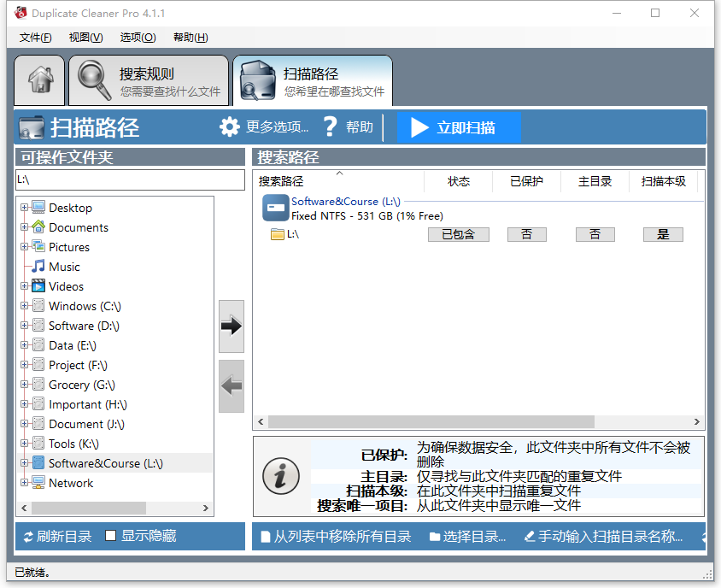
Task: Click the 已保护 column header
Action: click(526, 181)
